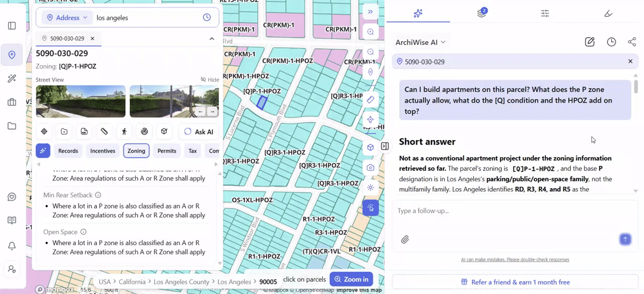The height and width of the screenshot is (294, 644).
Task: Open chat history clock icon
Action: 611,42
